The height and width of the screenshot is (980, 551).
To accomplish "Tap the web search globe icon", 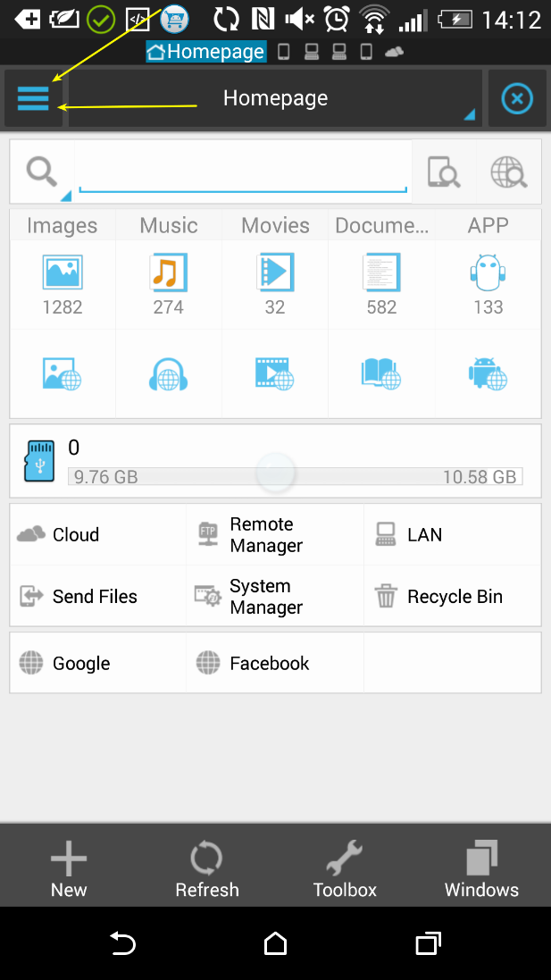I will click(508, 171).
